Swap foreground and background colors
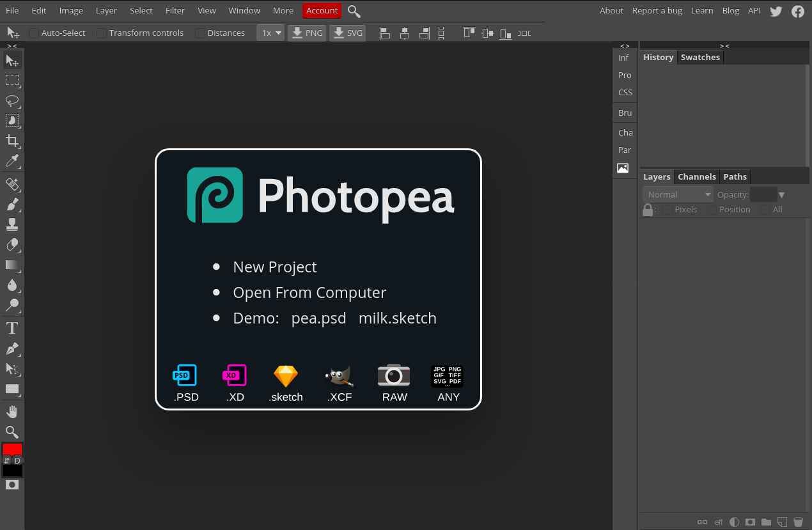The height and width of the screenshot is (530, 812). (7, 460)
